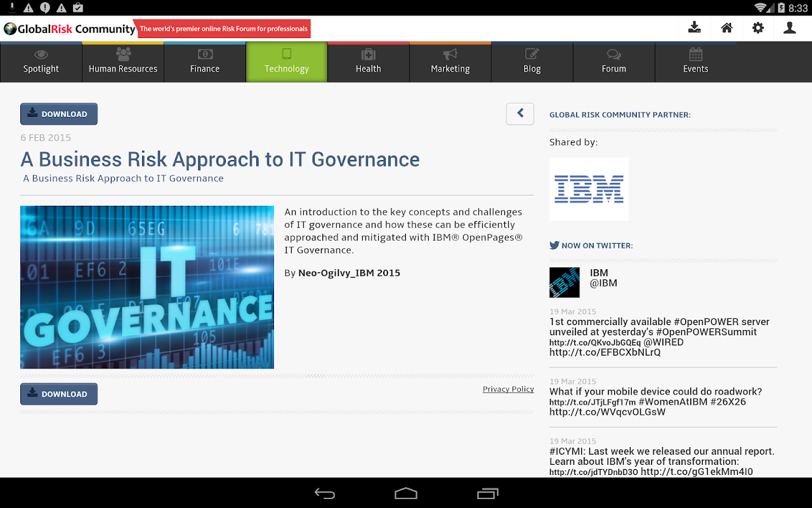812x508 pixels.
Task: Open downloads via top bar download icon
Action: pos(695,28)
